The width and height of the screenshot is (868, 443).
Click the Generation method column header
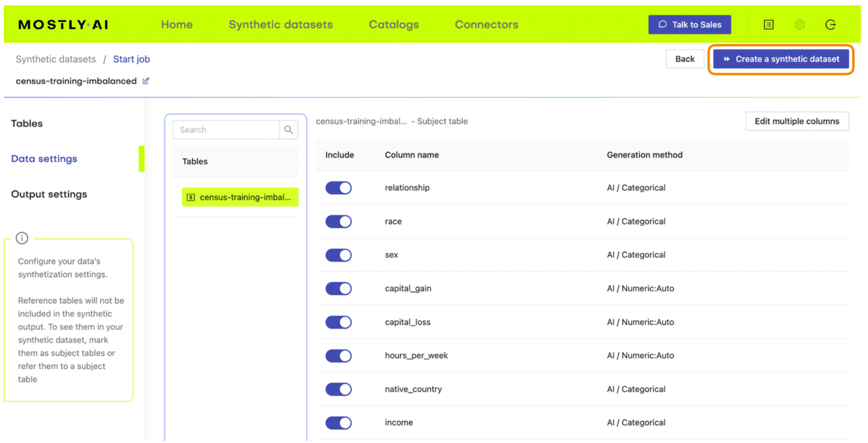(644, 155)
